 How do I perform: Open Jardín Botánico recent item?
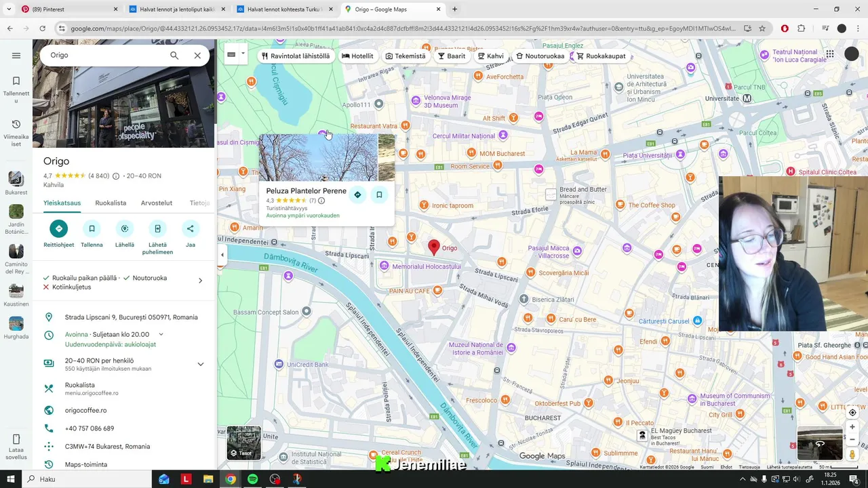[x=16, y=220]
